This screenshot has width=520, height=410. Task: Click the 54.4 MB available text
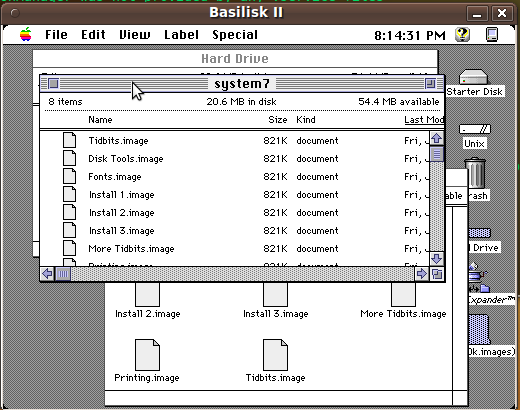(x=399, y=102)
